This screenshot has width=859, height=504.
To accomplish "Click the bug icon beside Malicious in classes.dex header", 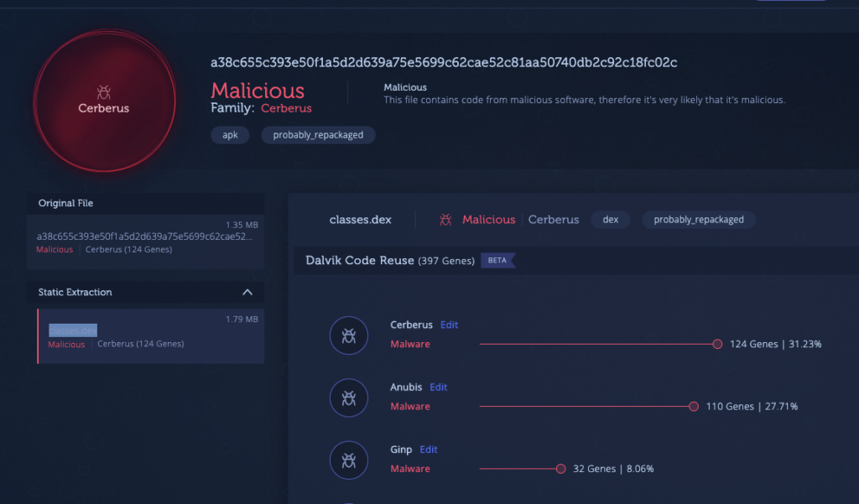I will [445, 220].
